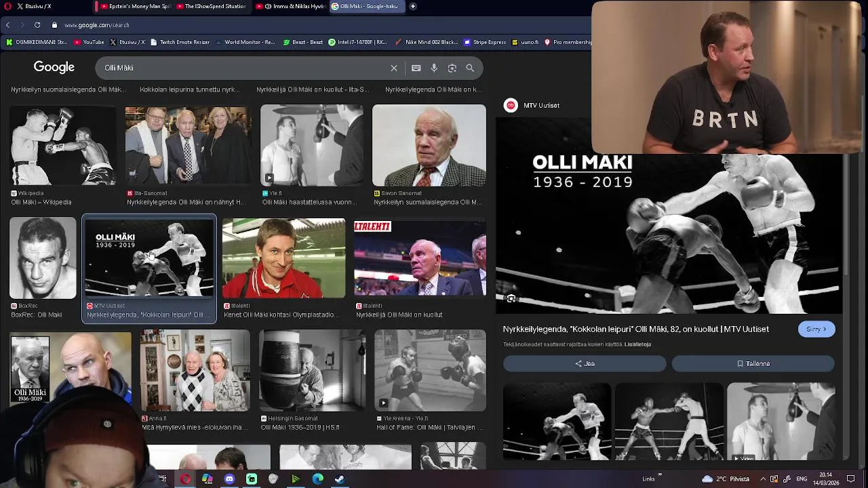Launch Microsoft Edge from the taskbar
The width and height of the screenshot is (868, 488).
pos(317,479)
